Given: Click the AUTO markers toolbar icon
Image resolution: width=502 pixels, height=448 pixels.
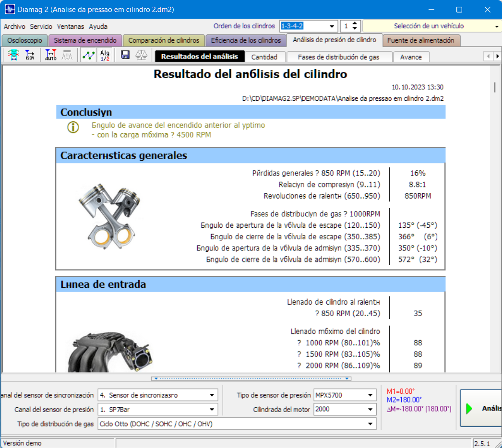Looking at the screenshot, I should tap(50, 55).
